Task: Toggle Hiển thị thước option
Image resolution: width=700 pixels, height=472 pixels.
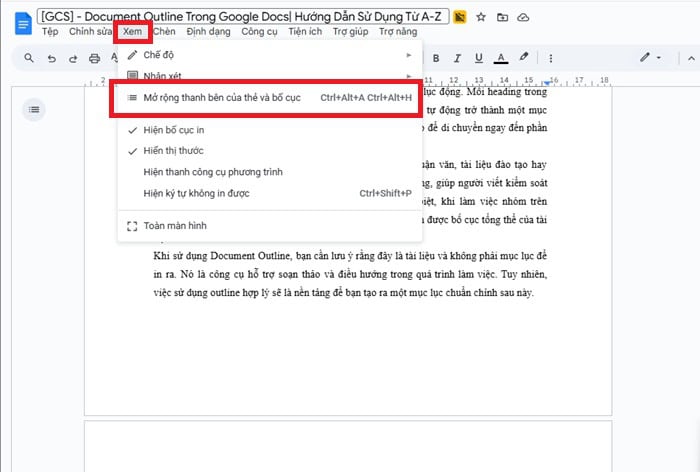Action: (x=270, y=151)
